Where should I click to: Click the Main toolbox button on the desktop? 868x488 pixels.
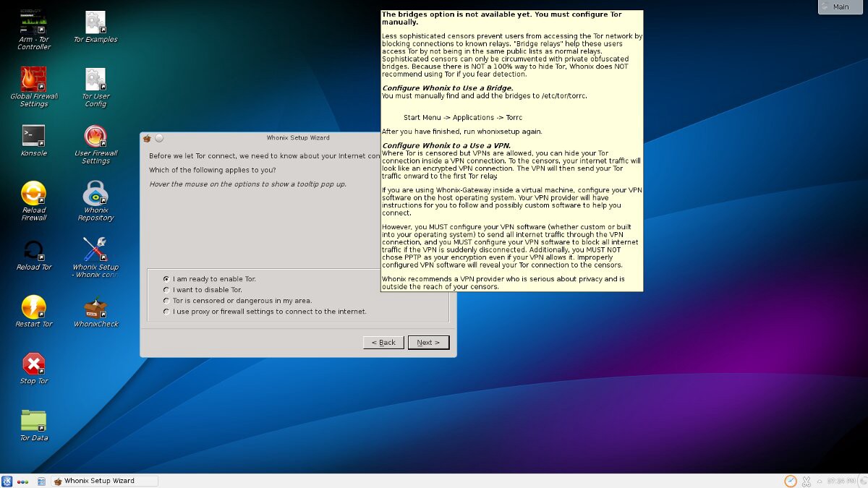[x=840, y=7]
